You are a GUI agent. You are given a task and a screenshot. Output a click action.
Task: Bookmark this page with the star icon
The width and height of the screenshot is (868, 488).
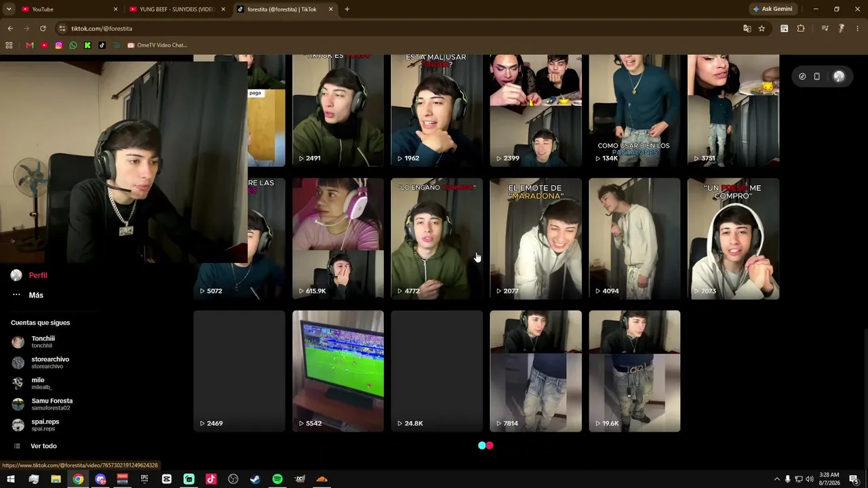762,28
